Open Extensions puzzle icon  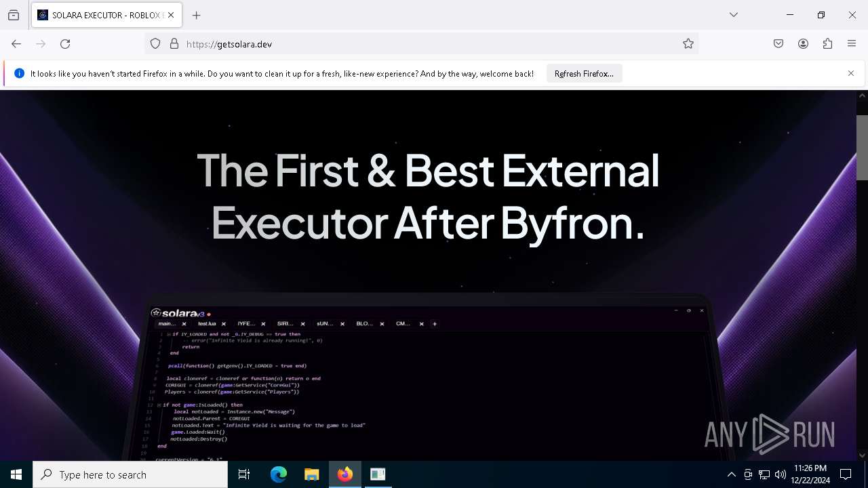point(827,44)
